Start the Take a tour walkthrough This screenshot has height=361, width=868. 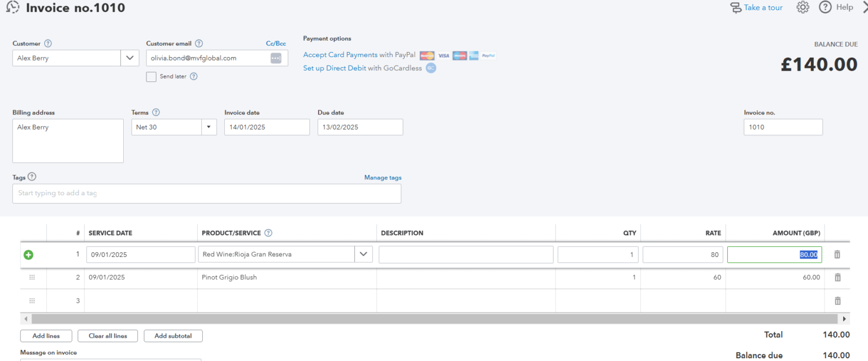click(x=763, y=7)
